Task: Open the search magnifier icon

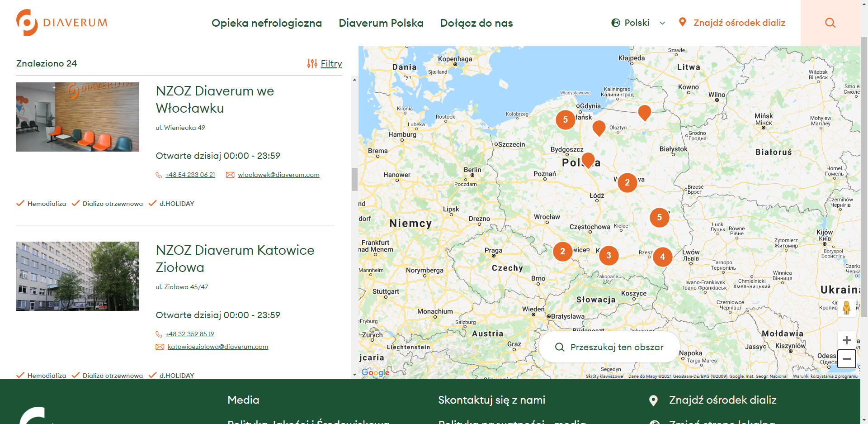Action: (x=830, y=23)
